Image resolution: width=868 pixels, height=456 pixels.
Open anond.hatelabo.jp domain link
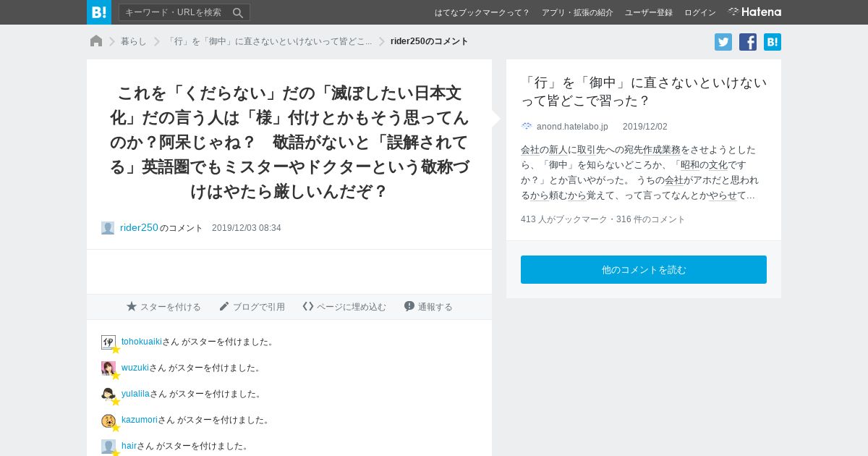pyautogui.click(x=572, y=127)
